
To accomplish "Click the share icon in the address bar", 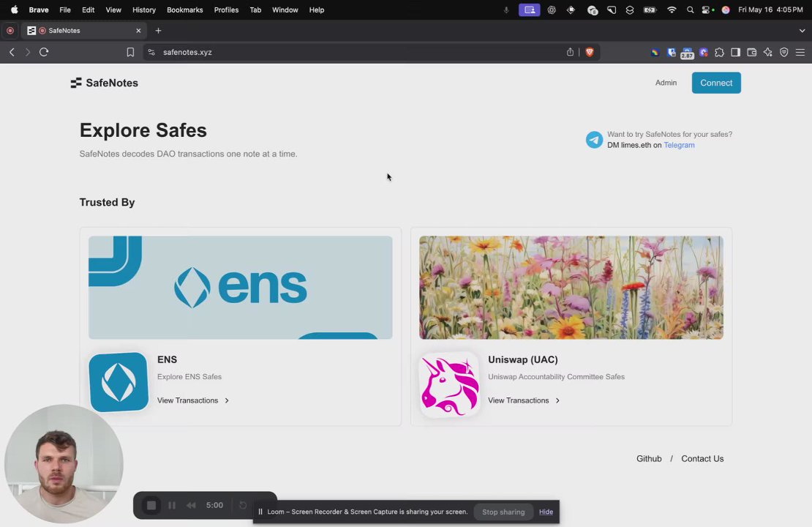I will pos(570,52).
